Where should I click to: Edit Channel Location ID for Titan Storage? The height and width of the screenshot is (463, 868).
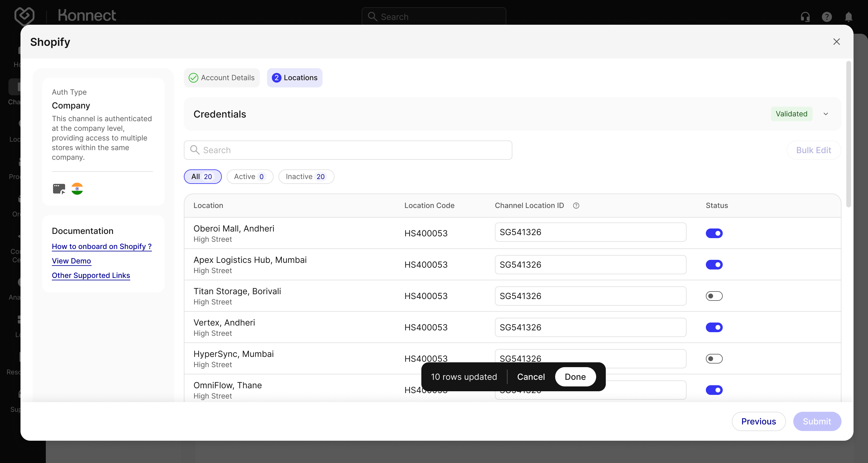(590, 296)
